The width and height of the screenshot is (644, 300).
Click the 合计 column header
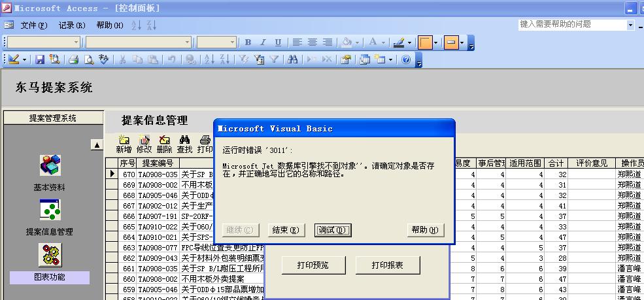tap(556, 163)
